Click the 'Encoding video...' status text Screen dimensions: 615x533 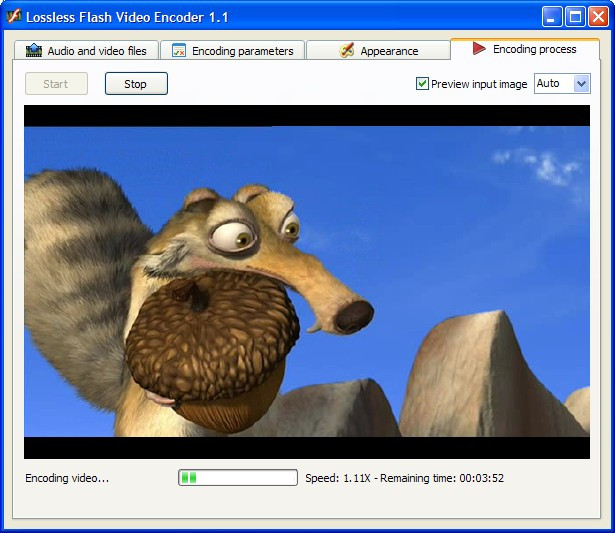(67, 478)
